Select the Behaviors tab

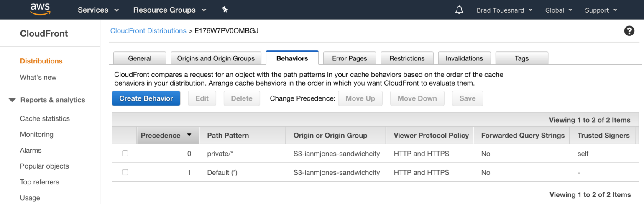[x=292, y=58]
